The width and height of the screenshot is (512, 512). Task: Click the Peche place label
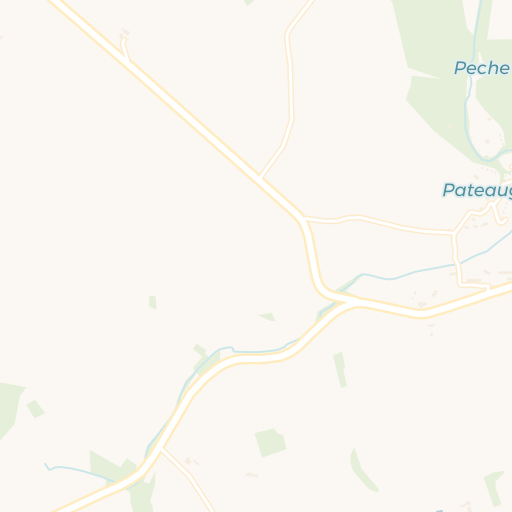pyautogui.click(x=482, y=68)
